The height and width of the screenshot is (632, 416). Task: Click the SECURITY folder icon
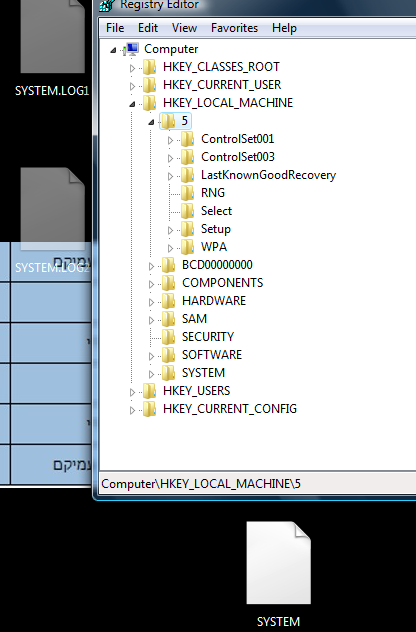[168, 337]
